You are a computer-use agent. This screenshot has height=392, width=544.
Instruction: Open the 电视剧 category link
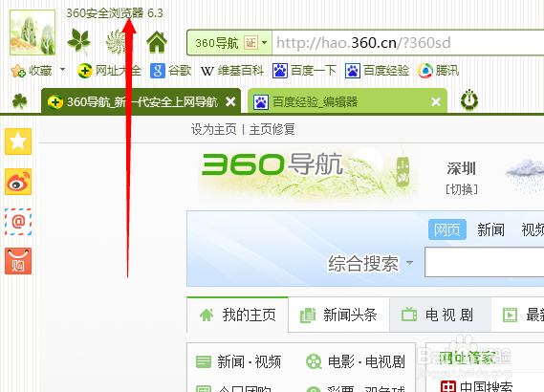tap(385, 361)
